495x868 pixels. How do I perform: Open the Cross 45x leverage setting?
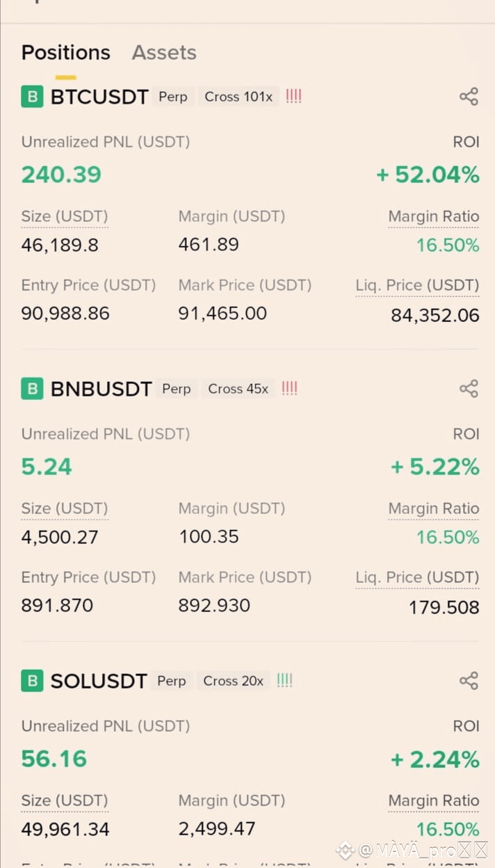coord(238,389)
